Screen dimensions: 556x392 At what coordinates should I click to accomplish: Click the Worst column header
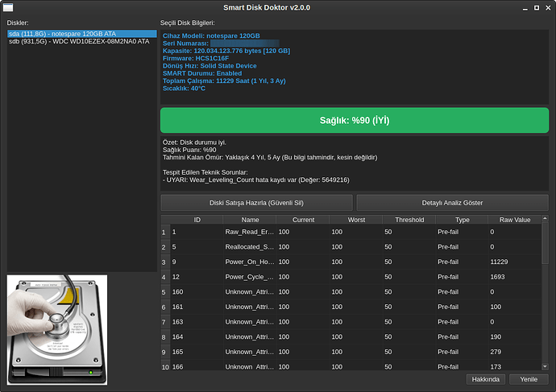pyautogui.click(x=355, y=219)
